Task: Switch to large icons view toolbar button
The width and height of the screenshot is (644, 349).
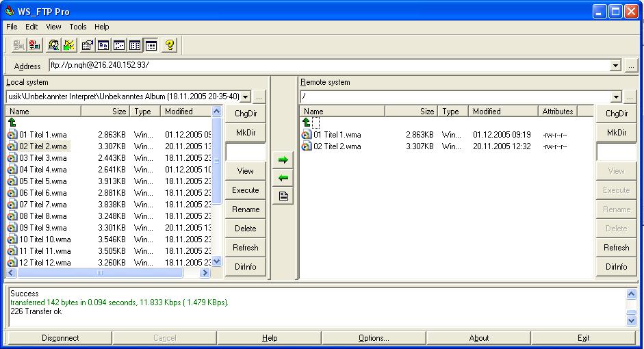Action: (103, 45)
